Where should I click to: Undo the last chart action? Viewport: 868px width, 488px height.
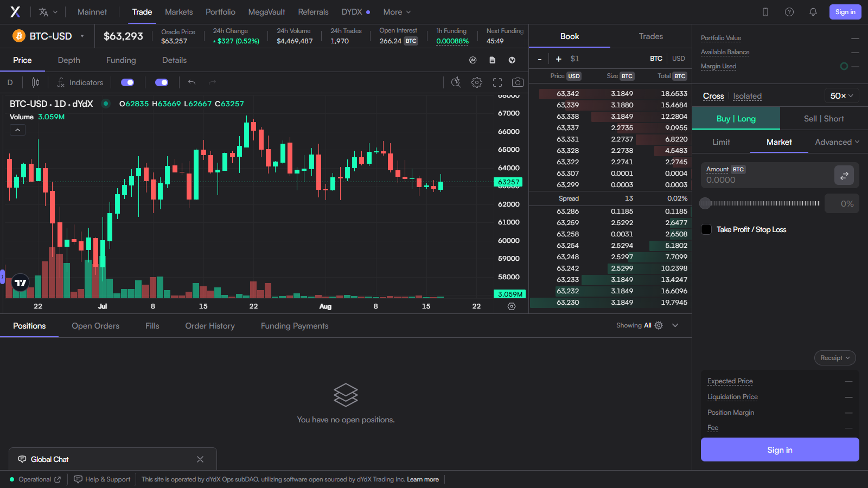pos(192,82)
